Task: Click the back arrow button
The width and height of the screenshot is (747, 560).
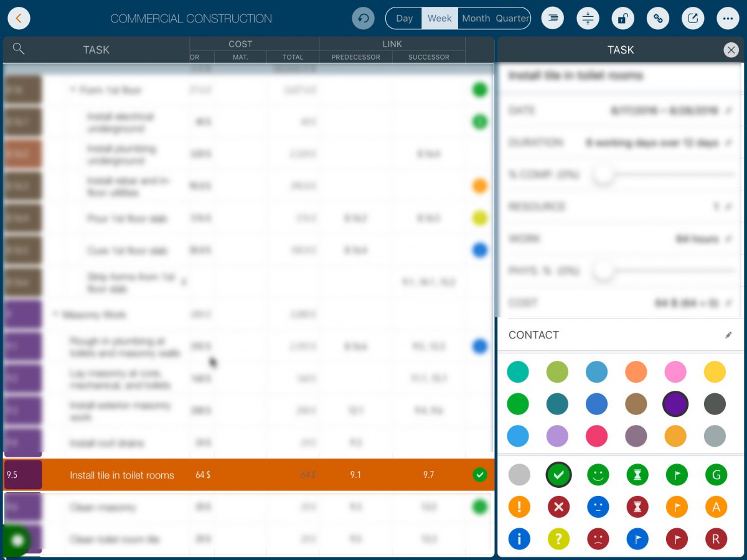Action: click(x=19, y=19)
